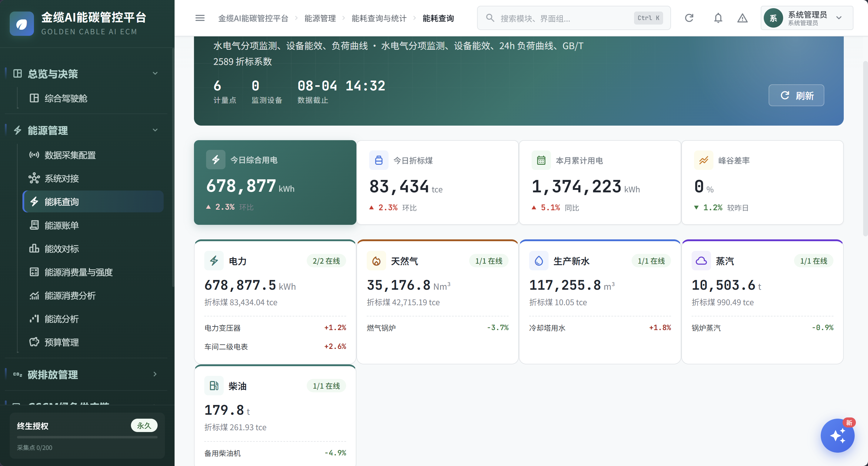Click the 刷新 button in banner

coord(796,96)
